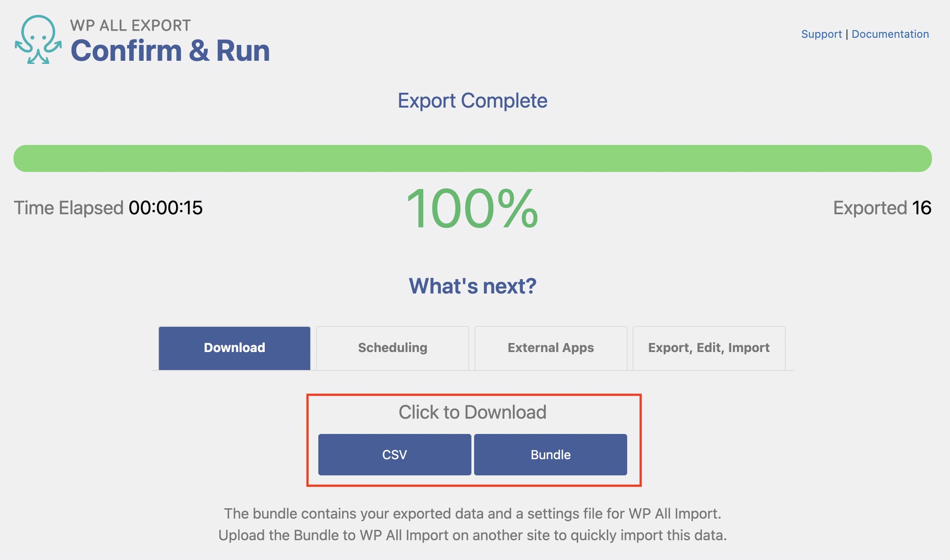Select the Download tab

(x=235, y=348)
